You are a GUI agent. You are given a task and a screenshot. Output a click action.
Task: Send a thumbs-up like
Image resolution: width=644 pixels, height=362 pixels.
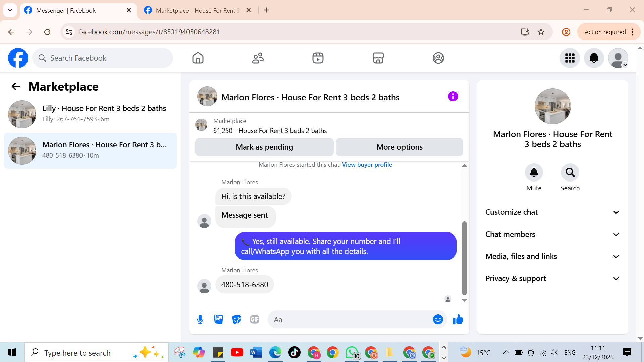(x=458, y=320)
